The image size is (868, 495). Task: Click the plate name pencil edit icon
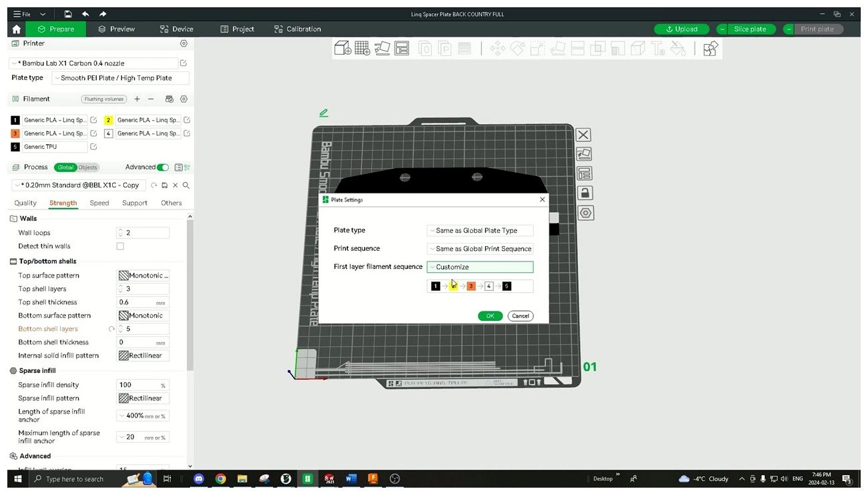323,113
